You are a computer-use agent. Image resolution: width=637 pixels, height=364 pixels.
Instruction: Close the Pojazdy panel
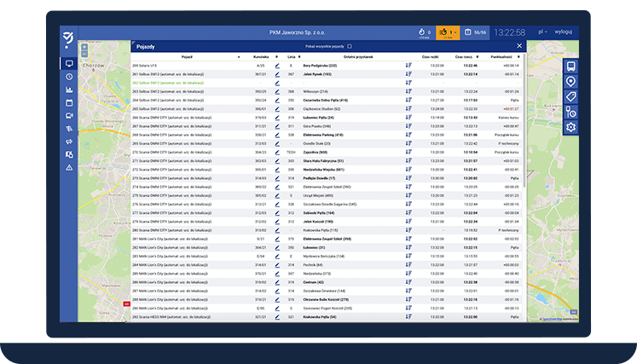(x=519, y=46)
